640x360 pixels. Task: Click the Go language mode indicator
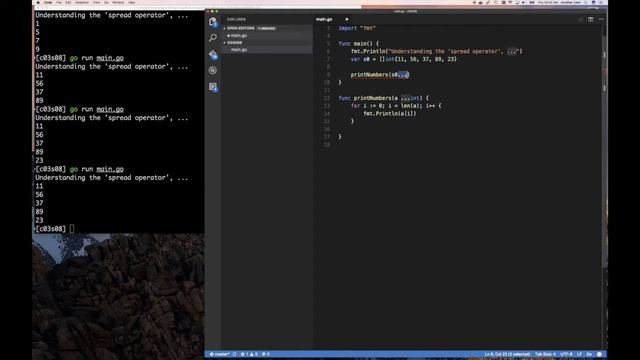point(589,354)
